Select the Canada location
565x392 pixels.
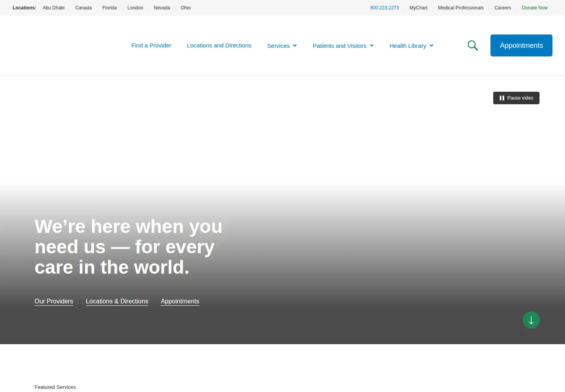click(84, 8)
